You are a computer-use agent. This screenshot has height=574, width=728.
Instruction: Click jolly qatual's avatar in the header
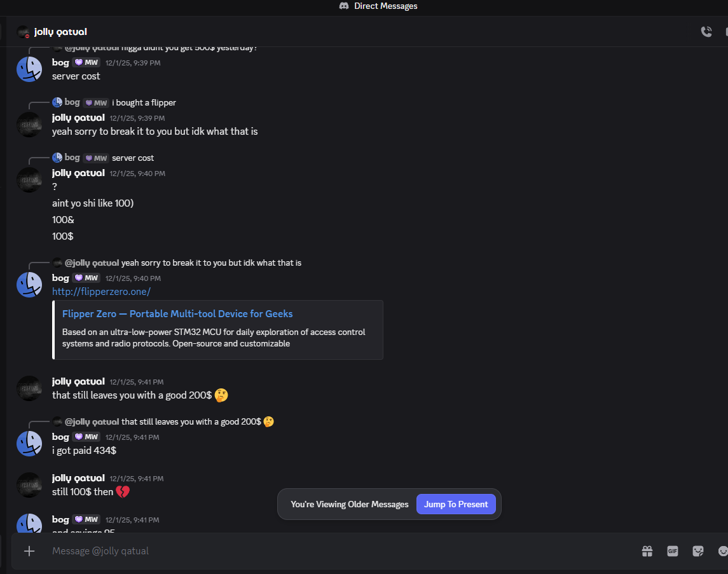coord(24,32)
